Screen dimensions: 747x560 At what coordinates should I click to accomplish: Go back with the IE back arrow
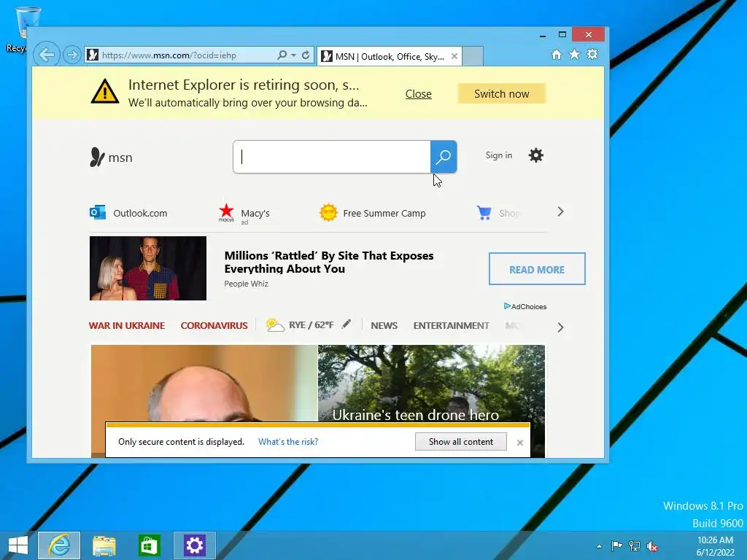pos(47,55)
